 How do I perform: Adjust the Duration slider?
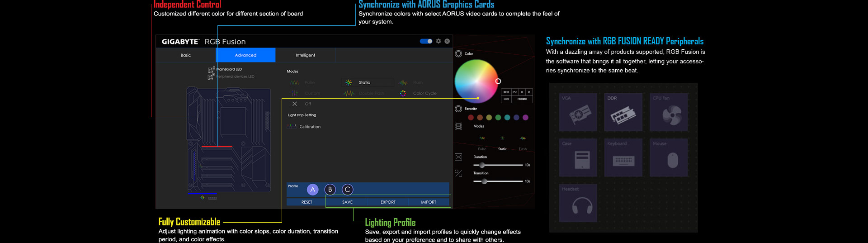pyautogui.click(x=498, y=165)
